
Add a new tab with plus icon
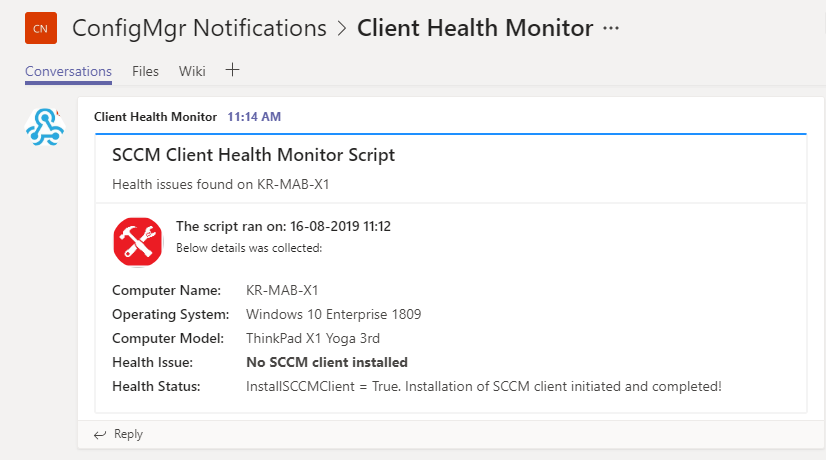[x=232, y=70]
